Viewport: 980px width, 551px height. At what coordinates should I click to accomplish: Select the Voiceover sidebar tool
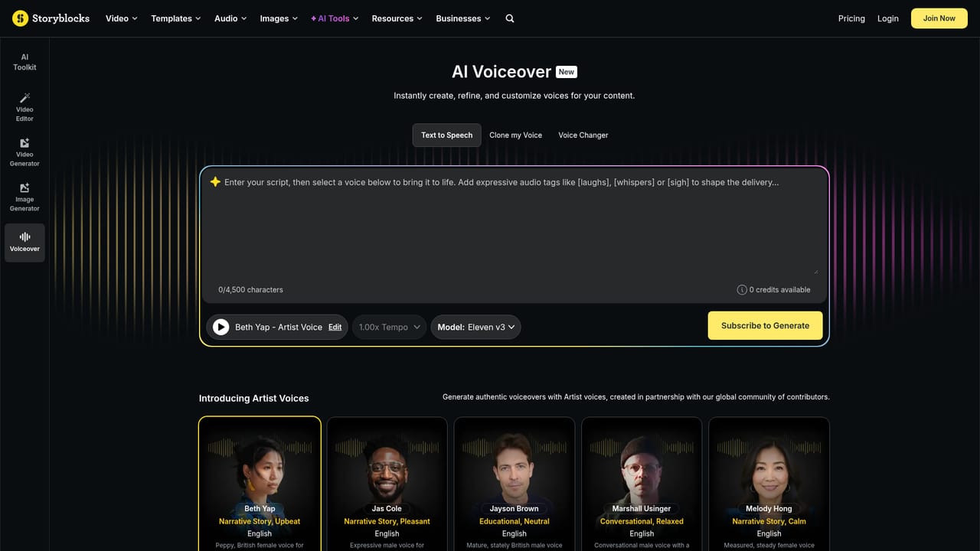coord(24,243)
